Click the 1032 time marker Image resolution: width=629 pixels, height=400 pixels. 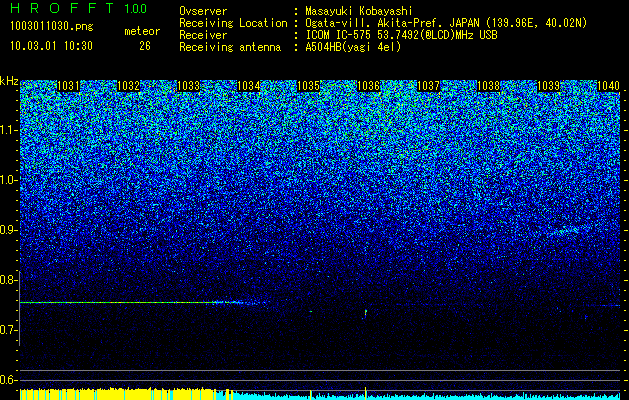(x=128, y=86)
